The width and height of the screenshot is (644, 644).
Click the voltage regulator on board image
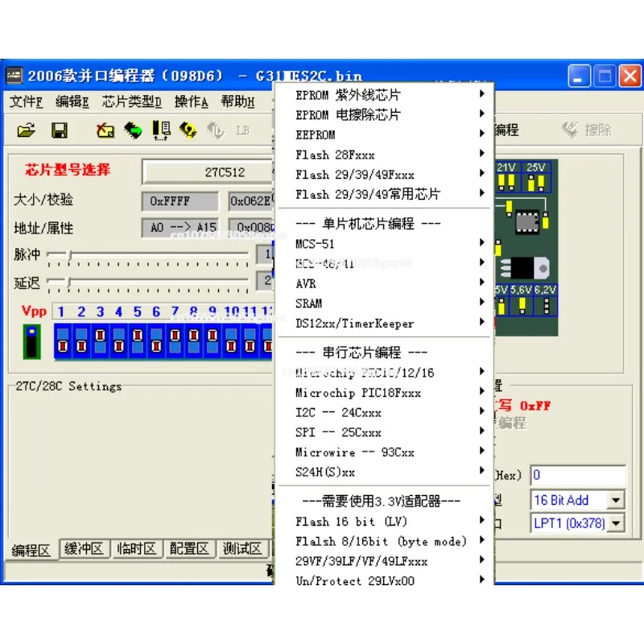pos(525,268)
